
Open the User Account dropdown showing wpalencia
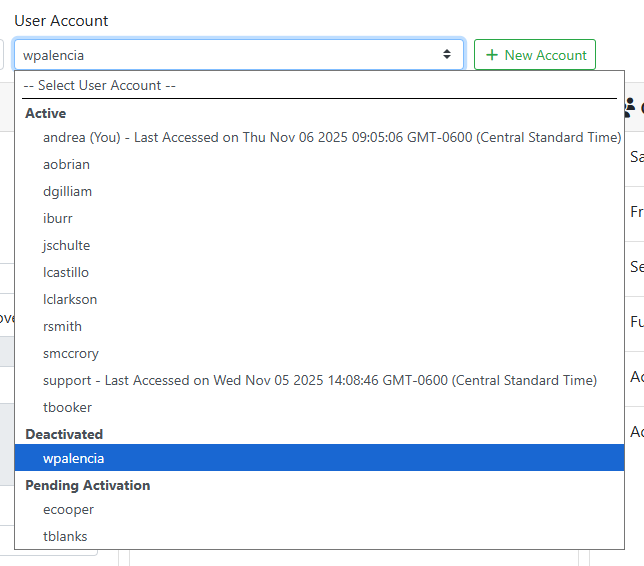[x=239, y=55]
